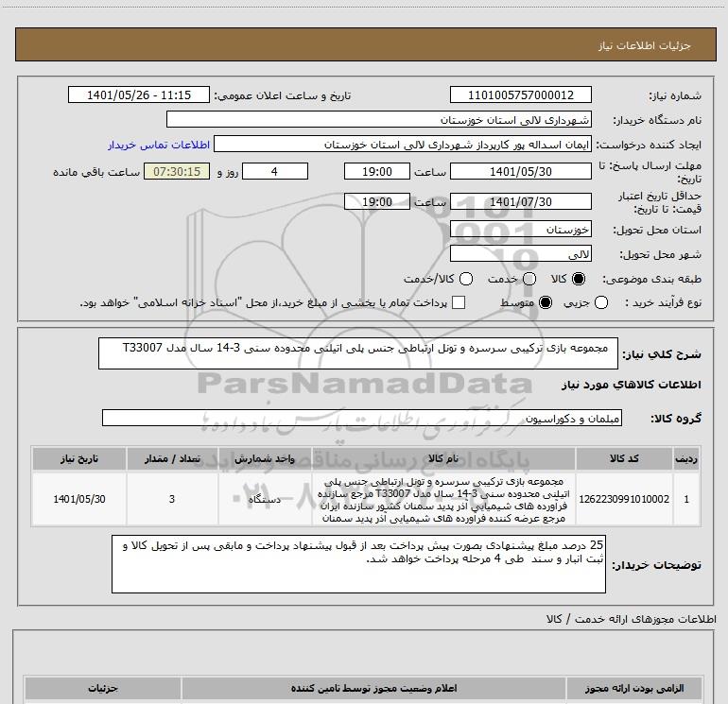Click the کد کالا column header
Image resolution: width=728 pixels, height=704 pixels.
(624, 458)
